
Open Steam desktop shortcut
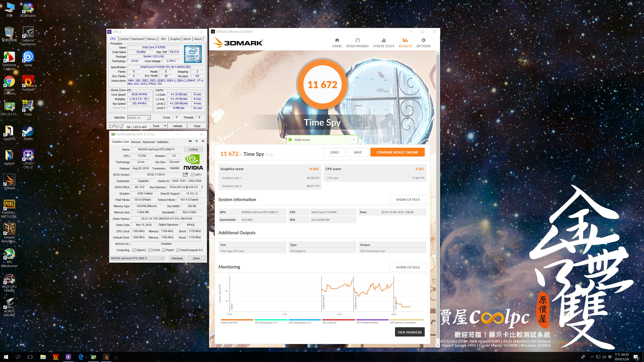tap(28, 133)
